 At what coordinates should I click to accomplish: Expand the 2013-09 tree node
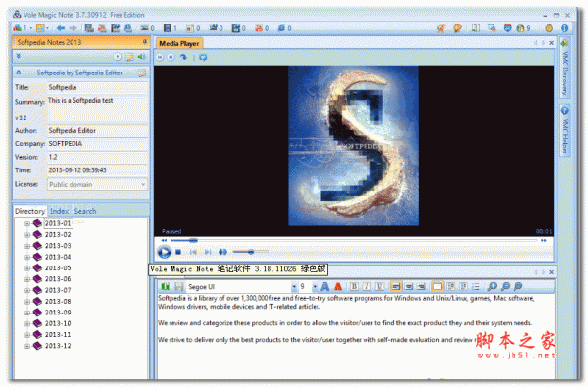tap(27, 313)
